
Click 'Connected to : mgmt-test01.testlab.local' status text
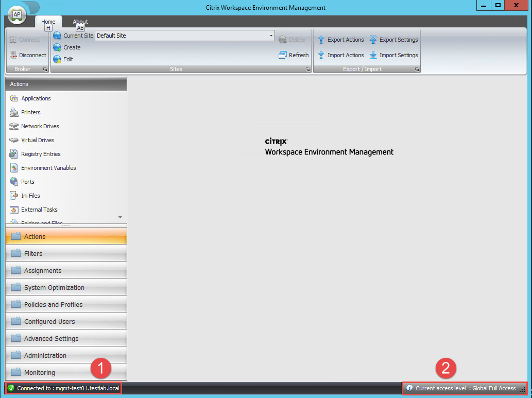(68, 388)
